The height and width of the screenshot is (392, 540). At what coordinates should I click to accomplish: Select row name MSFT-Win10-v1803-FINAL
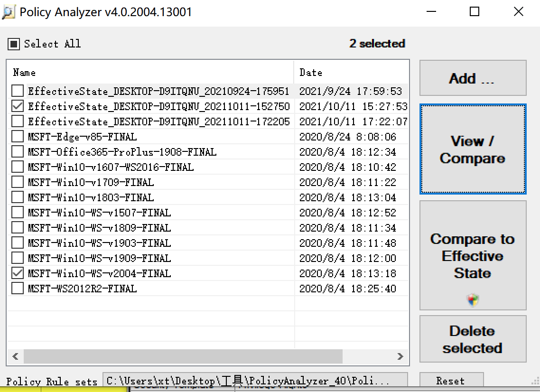[x=91, y=197]
